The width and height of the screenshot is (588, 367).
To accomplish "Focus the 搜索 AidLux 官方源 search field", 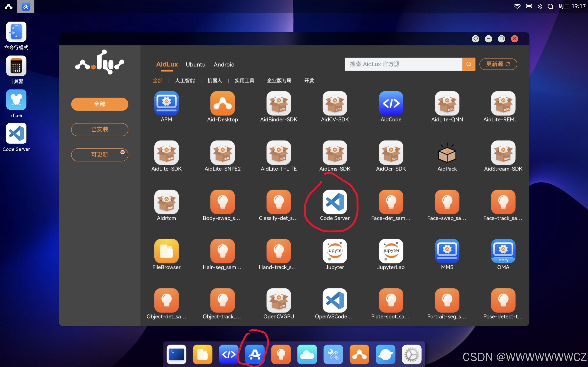I will click(403, 64).
